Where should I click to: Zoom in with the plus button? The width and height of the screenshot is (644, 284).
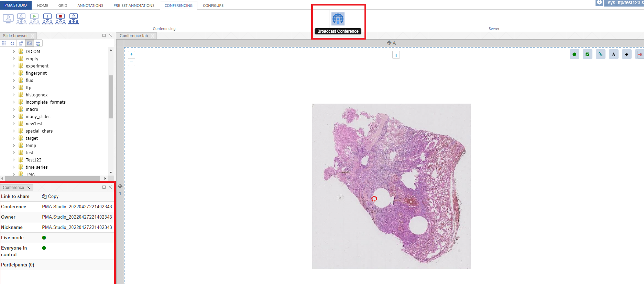tap(131, 54)
